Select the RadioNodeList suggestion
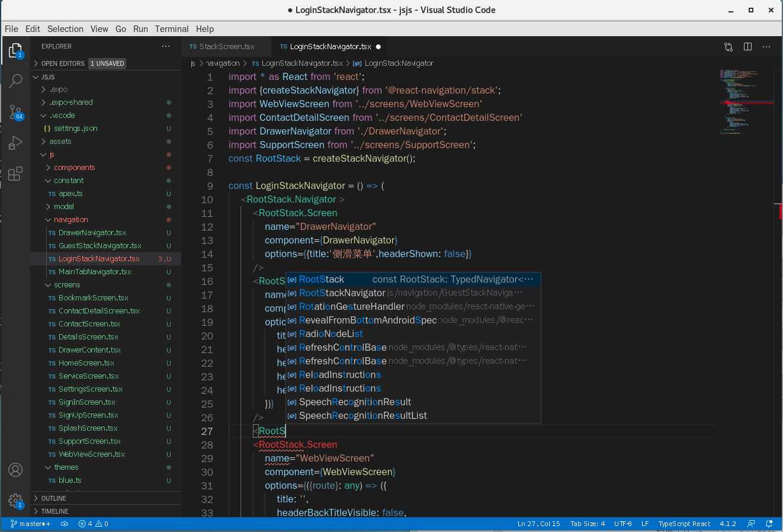The image size is (783, 532). coord(413,334)
